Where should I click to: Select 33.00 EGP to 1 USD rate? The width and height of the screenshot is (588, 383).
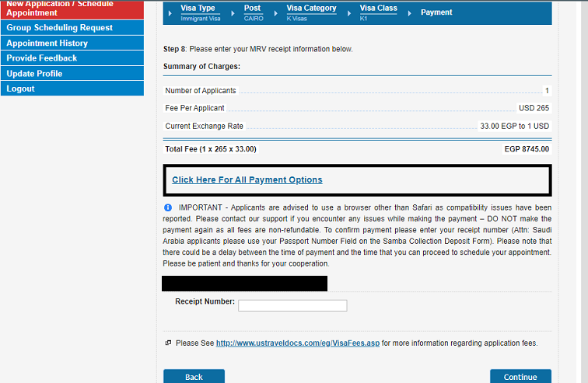515,126
